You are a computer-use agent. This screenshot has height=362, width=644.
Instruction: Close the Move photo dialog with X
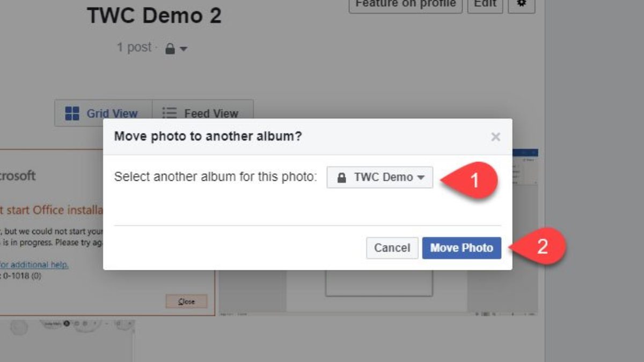coord(495,137)
